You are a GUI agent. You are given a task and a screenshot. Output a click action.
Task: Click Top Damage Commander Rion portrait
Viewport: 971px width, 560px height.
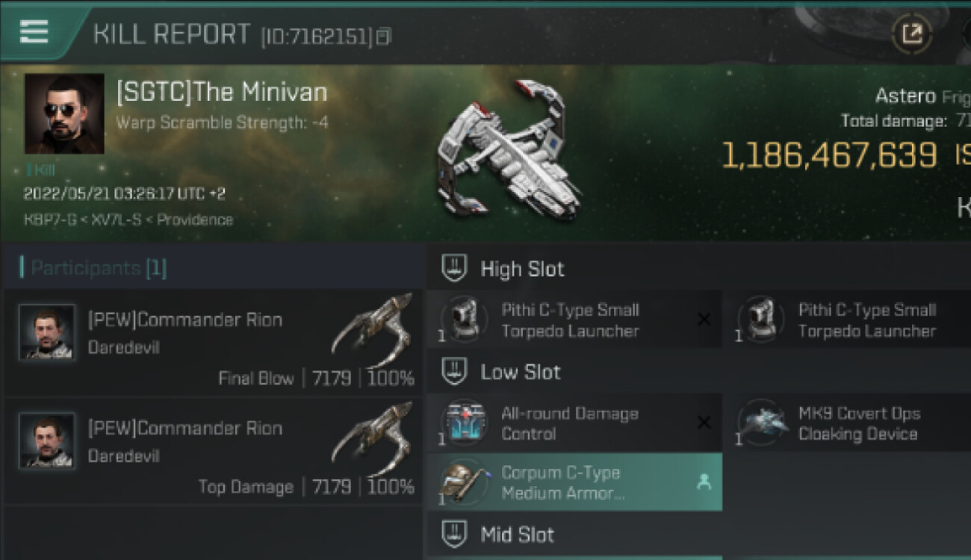[47, 441]
